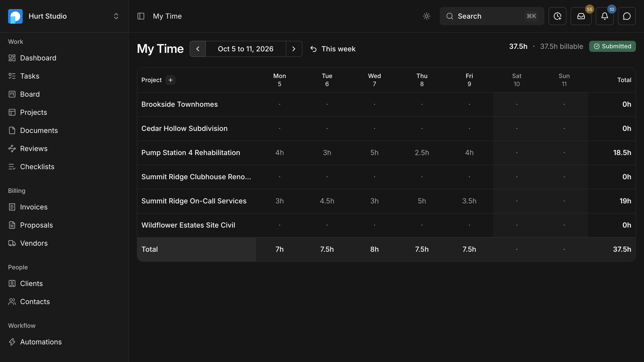Click the Clients sidebar icon
The height and width of the screenshot is (362, 644).
pos(12,283)
